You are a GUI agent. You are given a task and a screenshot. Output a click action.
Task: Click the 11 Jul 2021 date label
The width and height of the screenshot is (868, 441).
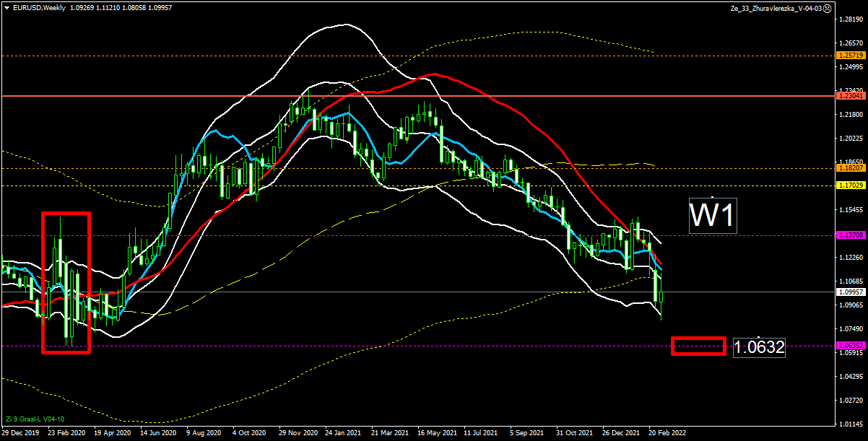(x=481, y=433)
